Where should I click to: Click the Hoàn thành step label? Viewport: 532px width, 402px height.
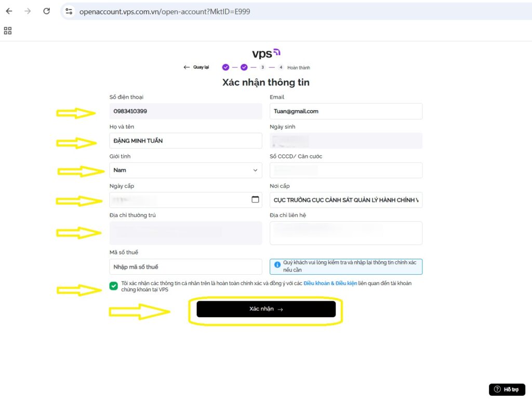click(x=299, y=68)
